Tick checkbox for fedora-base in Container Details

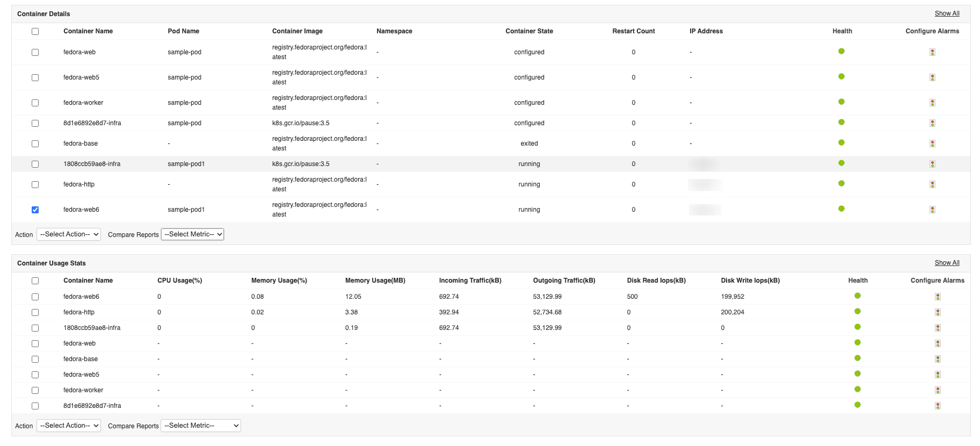coord(35,143)
